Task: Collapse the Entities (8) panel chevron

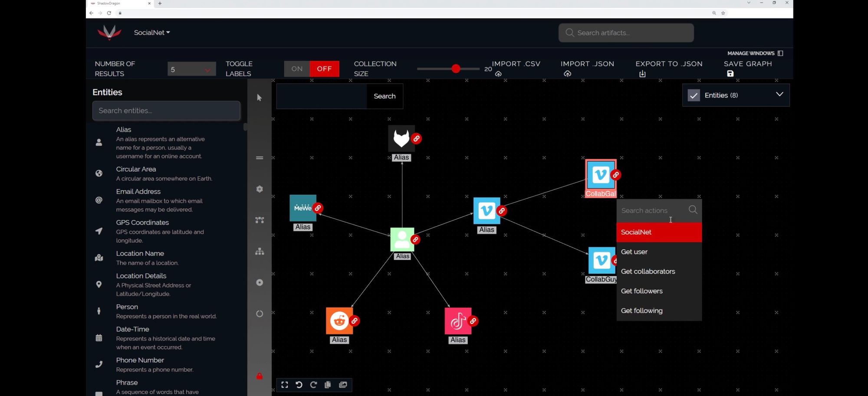Action: tap(779, 95)
